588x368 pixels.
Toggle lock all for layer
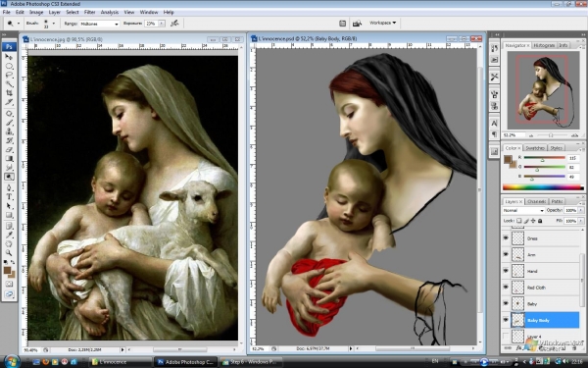540,221
